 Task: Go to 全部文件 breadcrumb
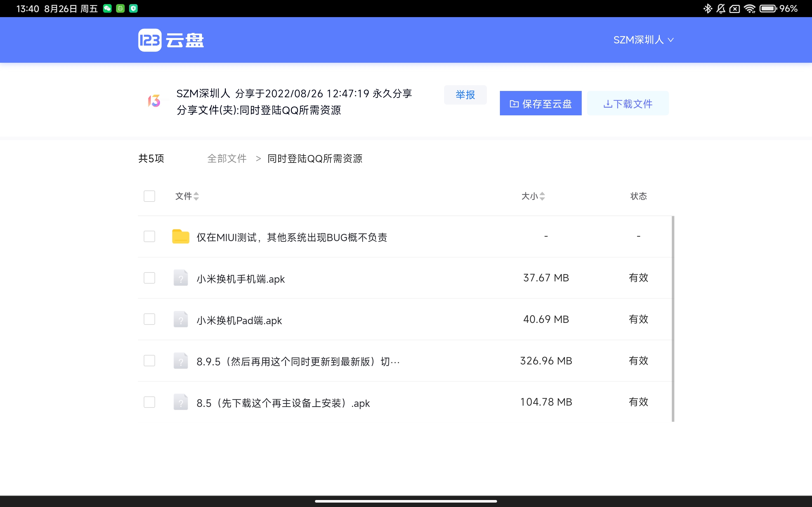coord(227,158)
